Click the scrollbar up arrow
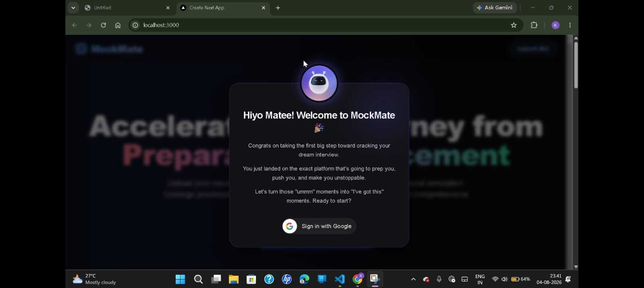 tap(576, 38)
